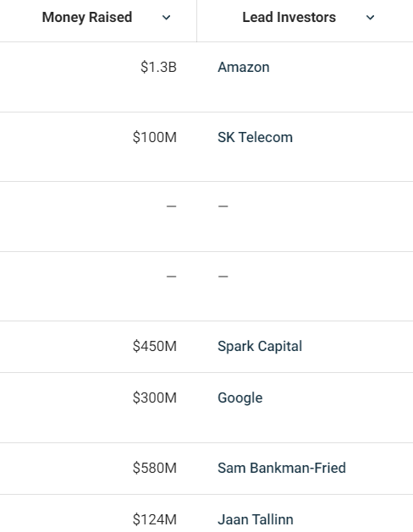Click the empty dash cell directly above Spark Capital

223,277
